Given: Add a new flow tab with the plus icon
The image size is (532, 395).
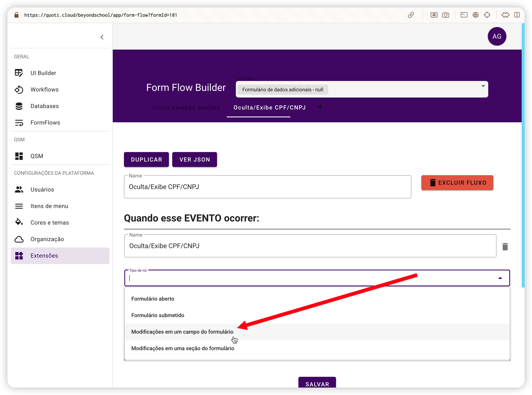Looking at the screenshot, I should coord(320,107).
